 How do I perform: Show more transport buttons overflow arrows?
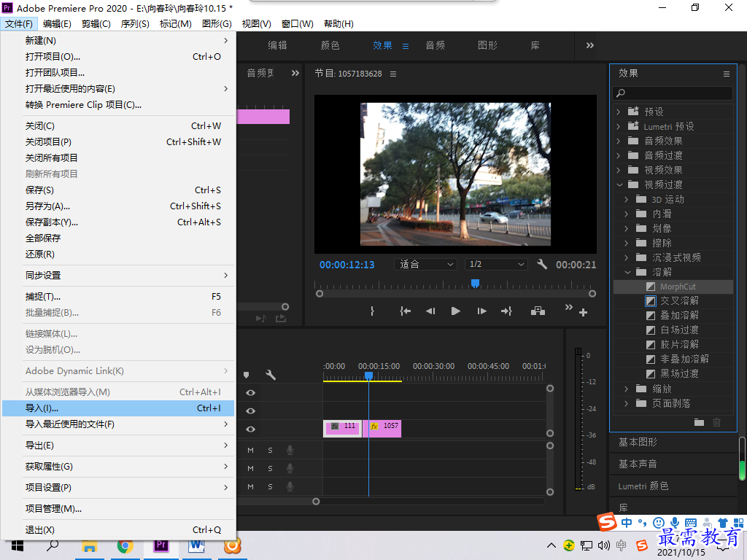click(568, 307)
